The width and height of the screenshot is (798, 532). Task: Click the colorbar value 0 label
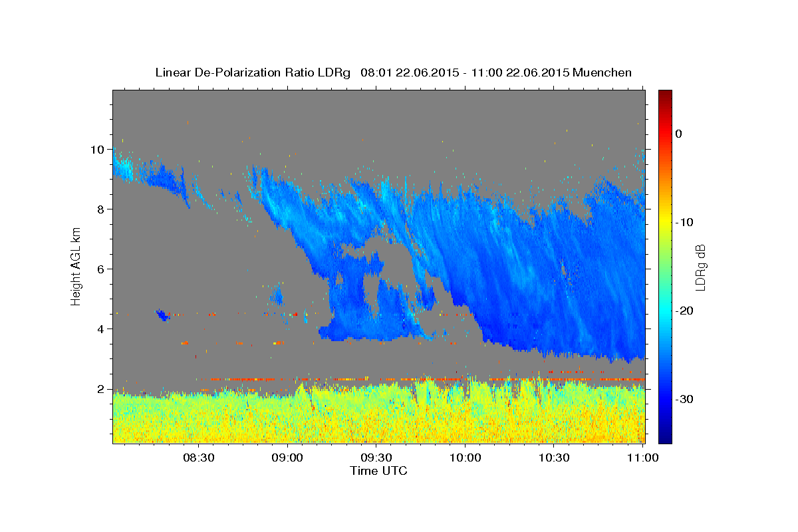[679, 134]
